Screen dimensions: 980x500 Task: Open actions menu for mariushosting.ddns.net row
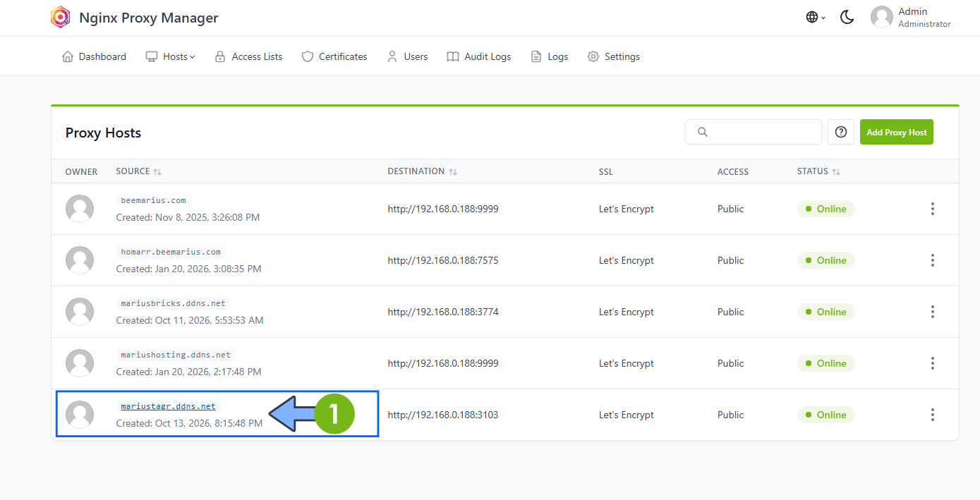point(933,363)
